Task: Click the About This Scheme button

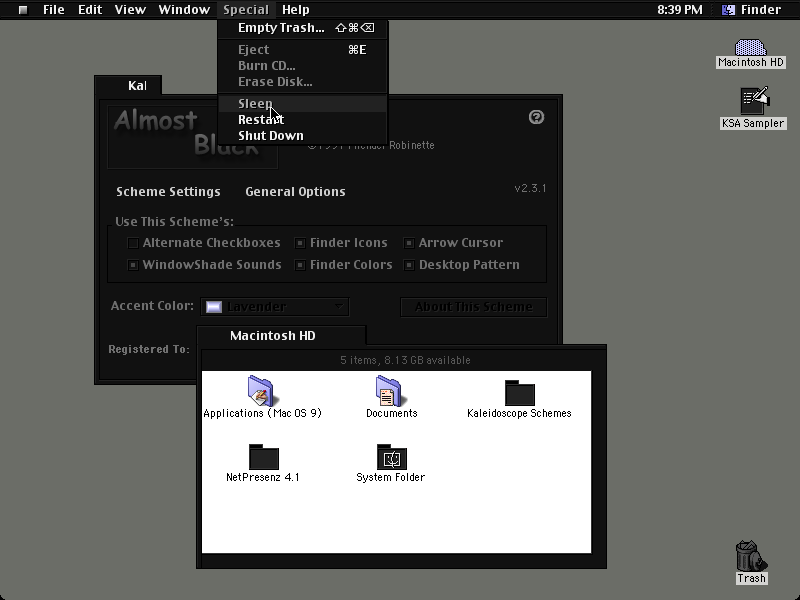Action: point(473,307)
